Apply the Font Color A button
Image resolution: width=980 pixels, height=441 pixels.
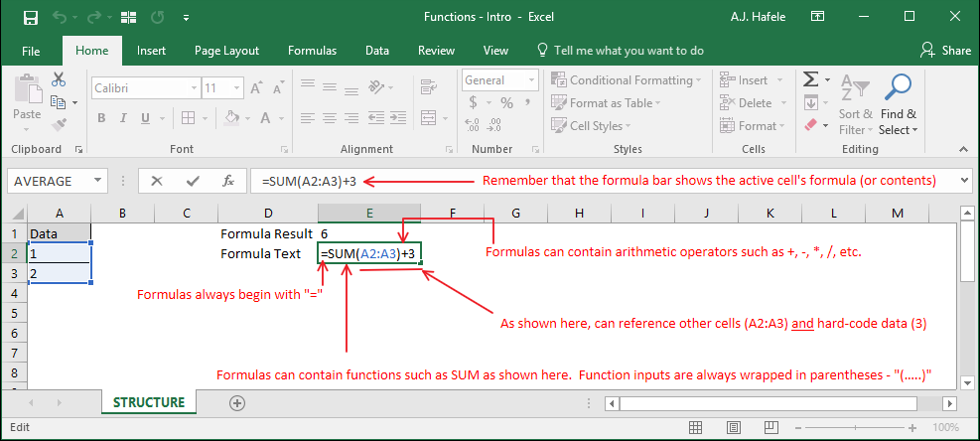point(265,117)
